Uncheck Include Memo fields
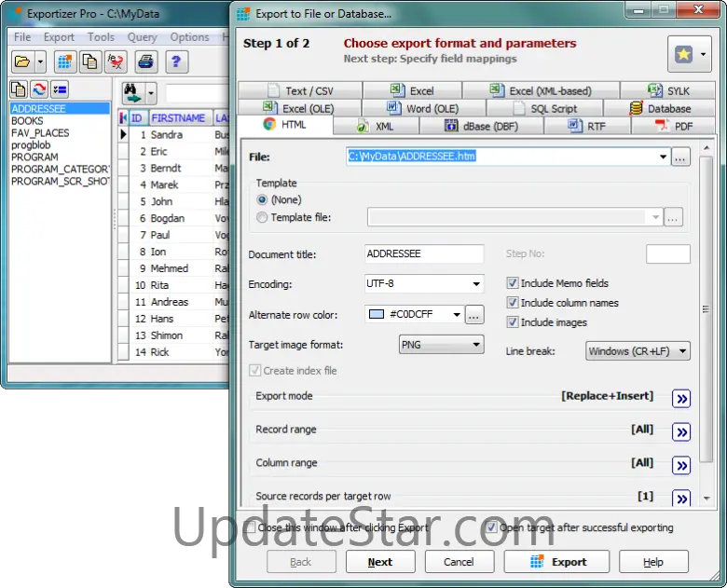Screen dimensions: 727x588 tap(513, 283)
